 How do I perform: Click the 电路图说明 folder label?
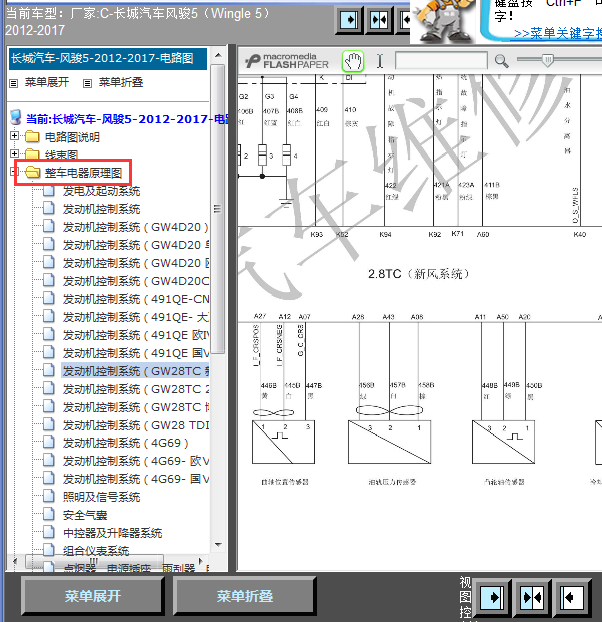(72, 137)
